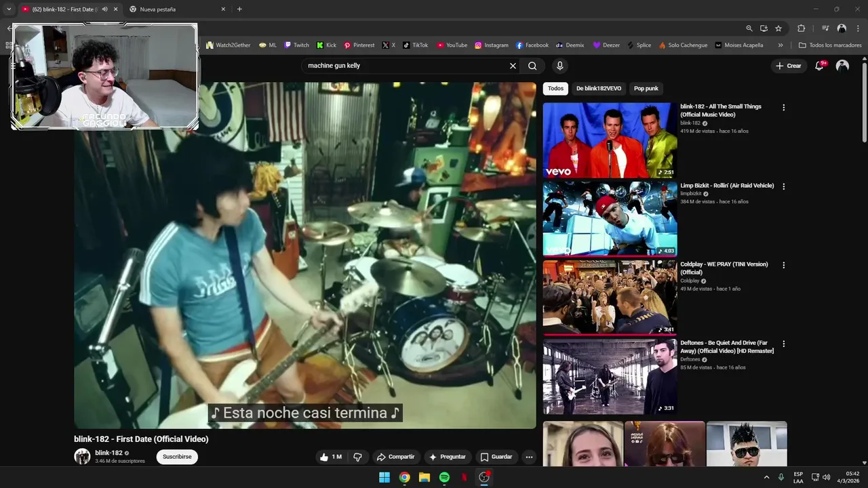The height and width of the screenshot is (488, 868).
Task: Select the Pop punk filter chip
Action: pos(646,88)
